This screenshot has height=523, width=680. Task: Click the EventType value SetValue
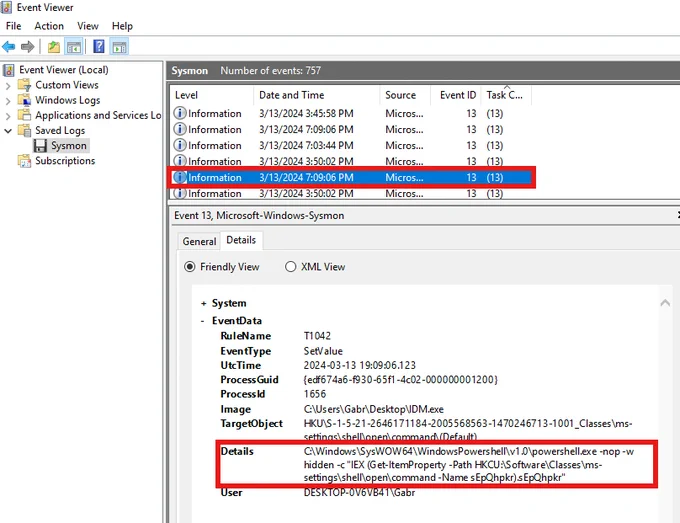point(323,351)
